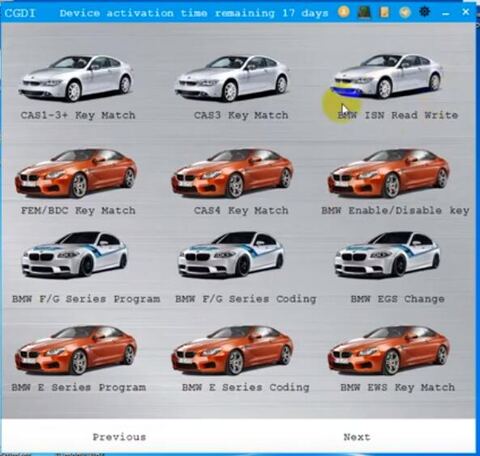The height and width of the screenshot is (456, 480).
Task: Click the round orange user icon in title bar
Action: pos(344,12)
